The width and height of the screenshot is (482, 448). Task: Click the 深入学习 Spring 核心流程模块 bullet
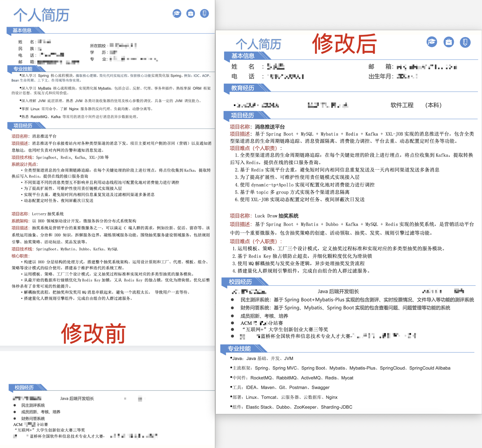[x=111, y=78]
